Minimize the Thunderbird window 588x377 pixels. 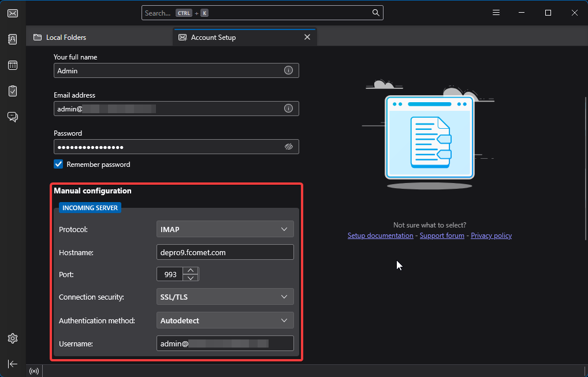coord(522,13)
